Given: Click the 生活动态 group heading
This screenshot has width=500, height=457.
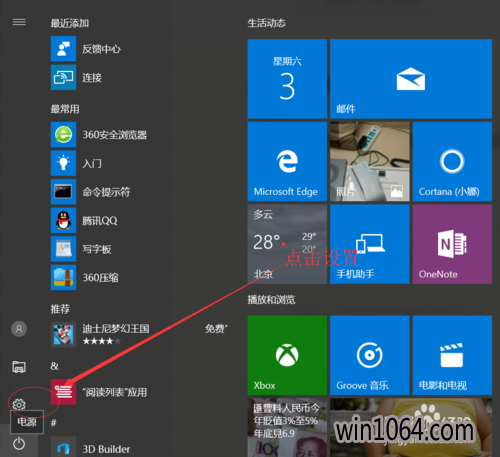Looking at the screenshot, I should point(267,23).
